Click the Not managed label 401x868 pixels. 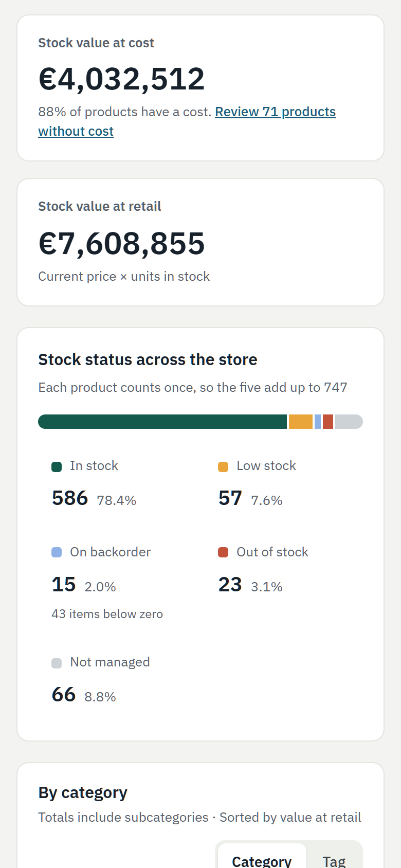coord(110,662)
